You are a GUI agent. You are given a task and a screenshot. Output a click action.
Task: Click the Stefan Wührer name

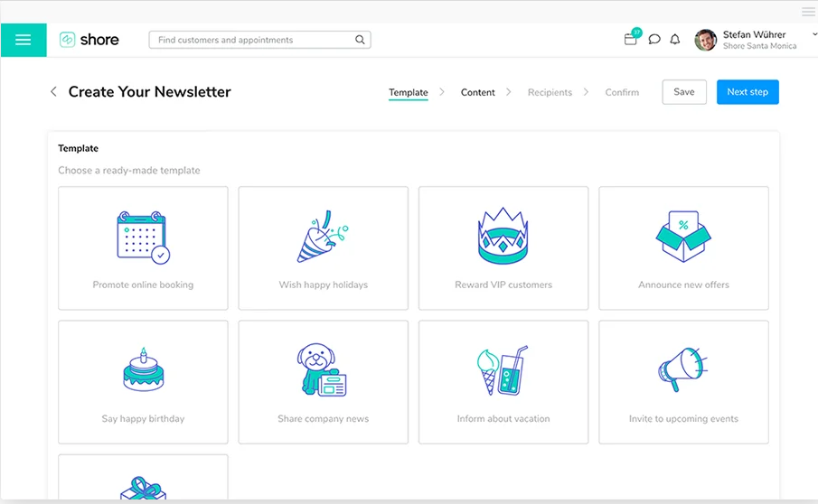[755, 34]
